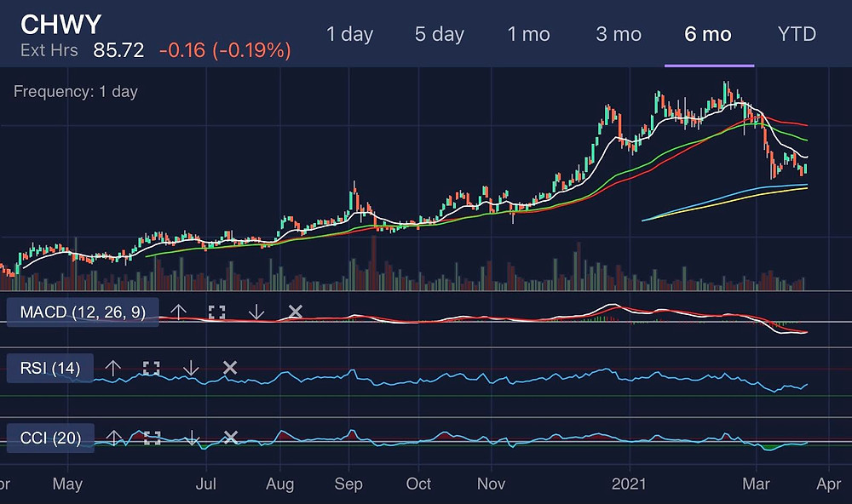Screen dimensions: 852x504
Task: Open MACD (12, 26, 9) settings label
Action: coord(83,312)
